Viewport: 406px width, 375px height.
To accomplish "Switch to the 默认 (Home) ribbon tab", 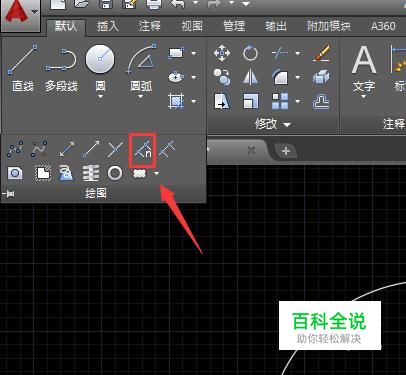I will 66,26.
